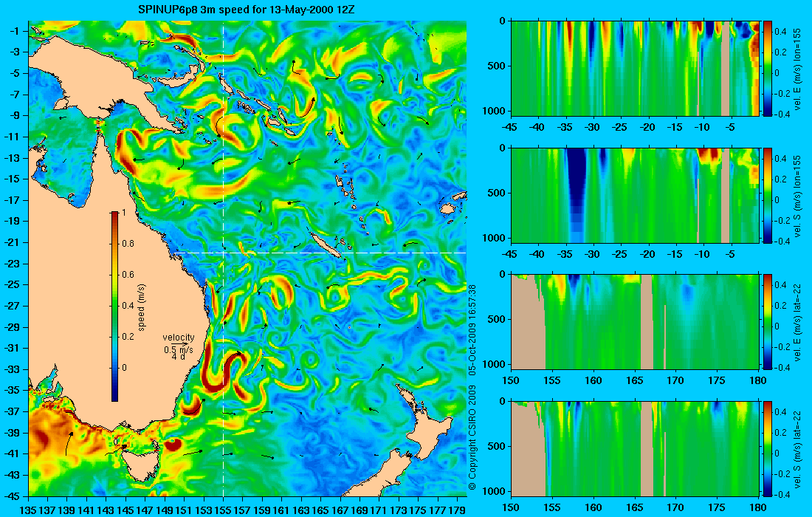
Task: Click longitude tick "167" below the main map
Action: 340,510
